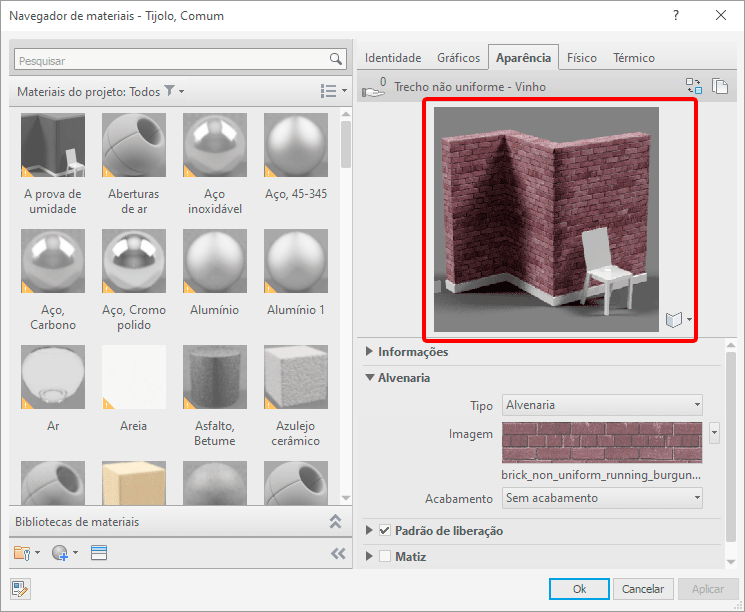Expand the Informações section
The height and width of the screenshot is (612, 745).
tap(369, 351)
